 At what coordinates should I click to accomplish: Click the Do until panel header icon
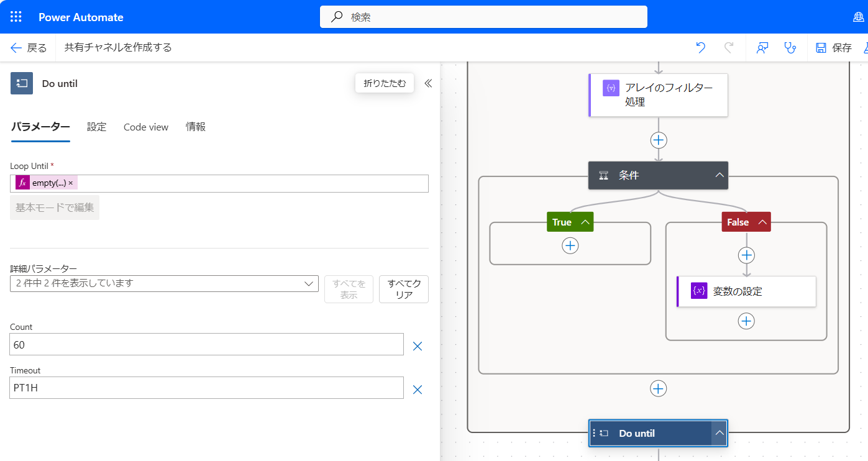pos(22,83)
